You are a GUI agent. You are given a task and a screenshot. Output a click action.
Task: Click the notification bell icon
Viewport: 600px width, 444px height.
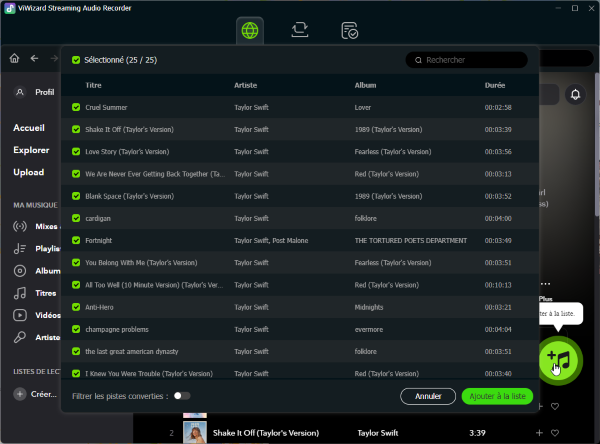point(575,95)
